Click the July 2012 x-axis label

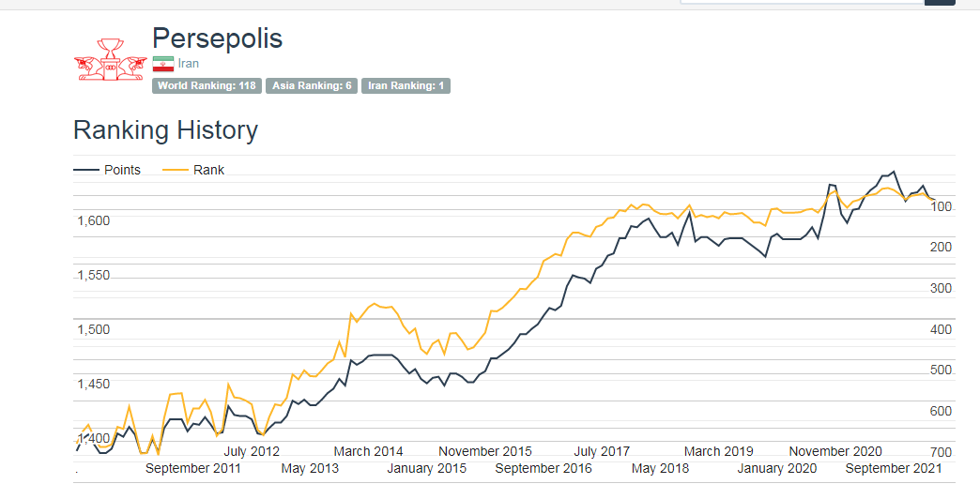click(x=252, y=451)
